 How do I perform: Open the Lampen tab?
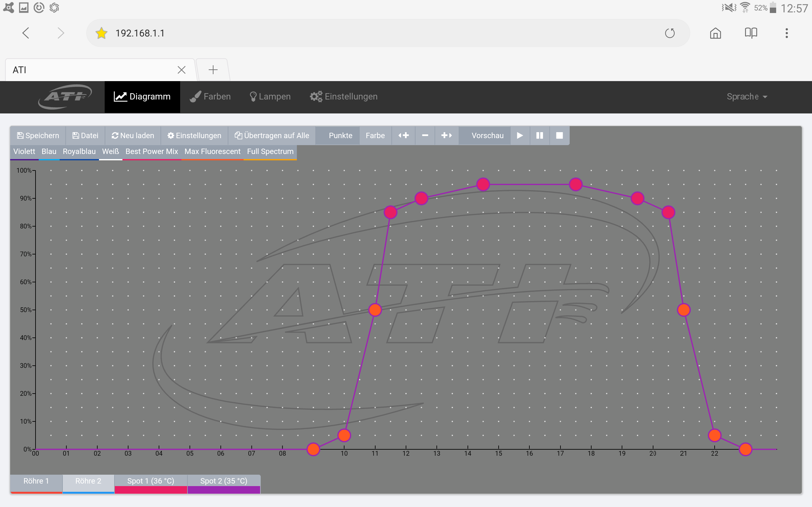pyautogui.click(x=270, y=97)
